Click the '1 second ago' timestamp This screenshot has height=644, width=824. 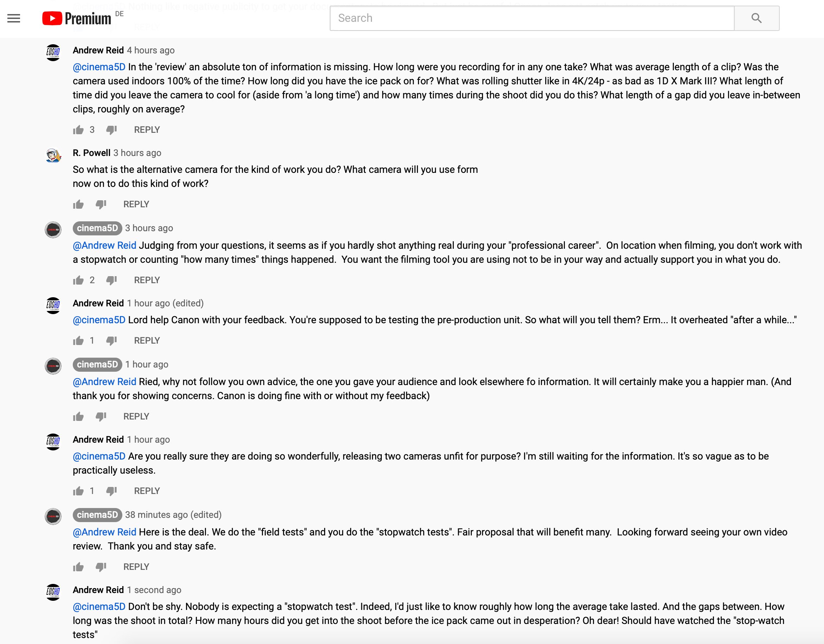[x=158, y=590]
